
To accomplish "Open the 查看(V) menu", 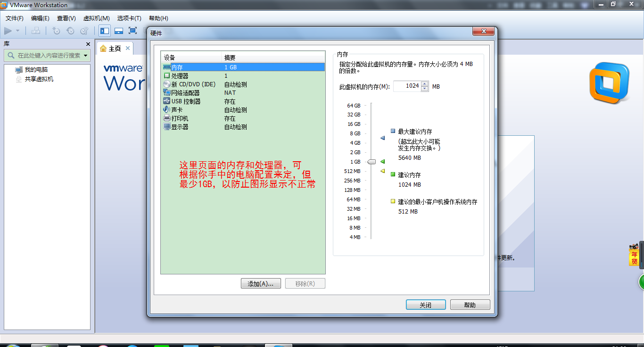I will click(66, 18).
